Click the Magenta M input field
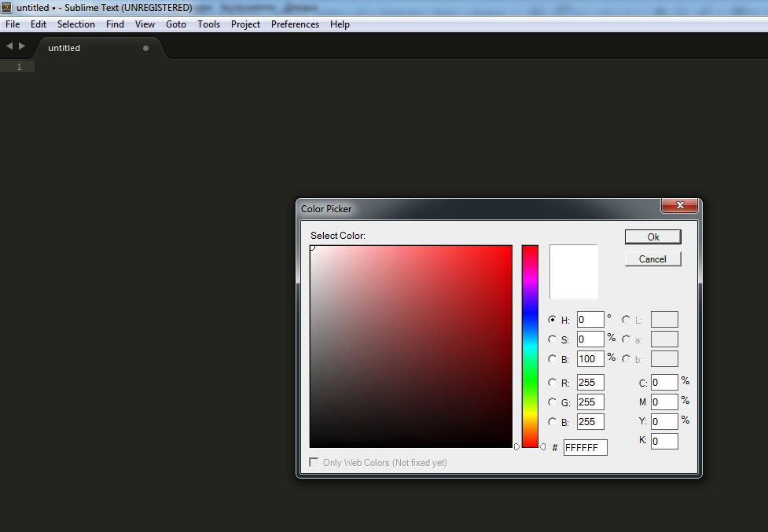768x532 pixels. [664, 402]
